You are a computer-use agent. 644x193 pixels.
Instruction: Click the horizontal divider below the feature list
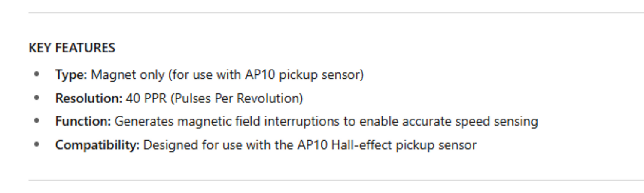pos(335,180)
